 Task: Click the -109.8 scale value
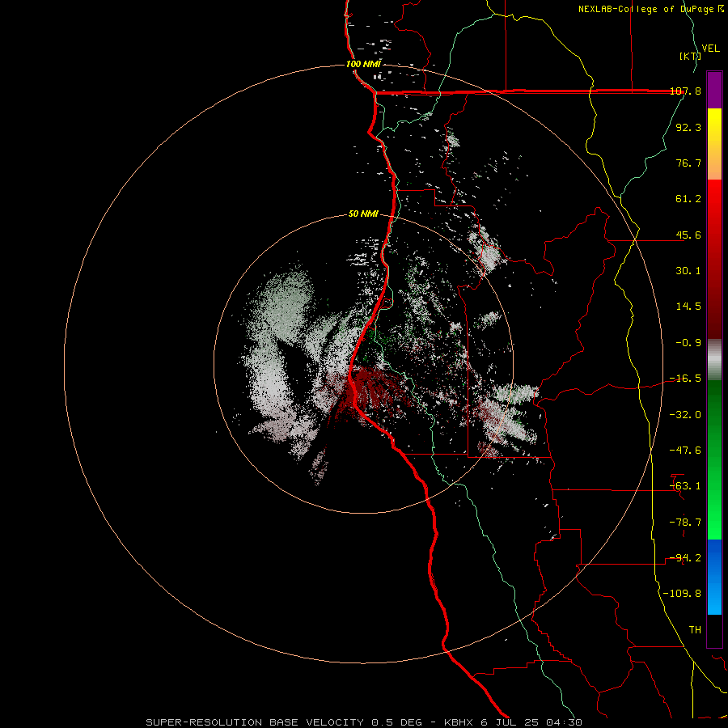pos(683,594)
